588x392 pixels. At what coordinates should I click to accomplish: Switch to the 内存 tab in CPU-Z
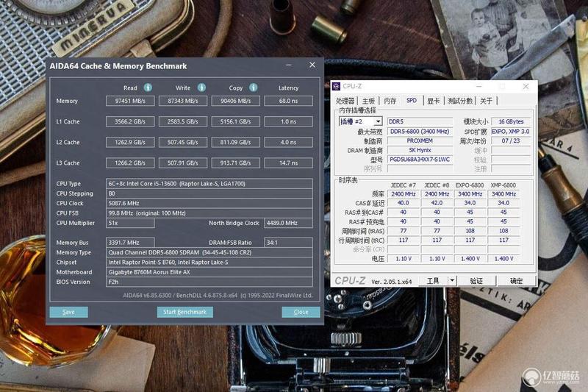(390, 101)
